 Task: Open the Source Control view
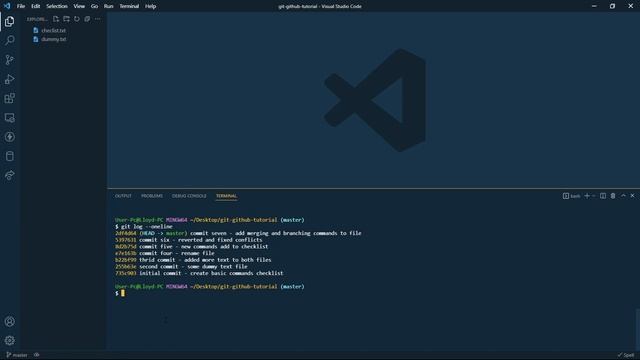pos(9,60)
